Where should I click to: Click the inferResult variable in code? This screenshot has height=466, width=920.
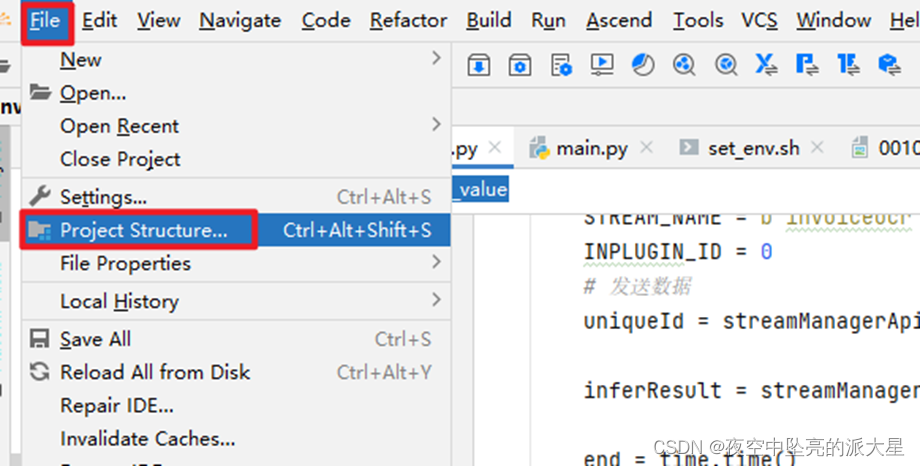652,390
